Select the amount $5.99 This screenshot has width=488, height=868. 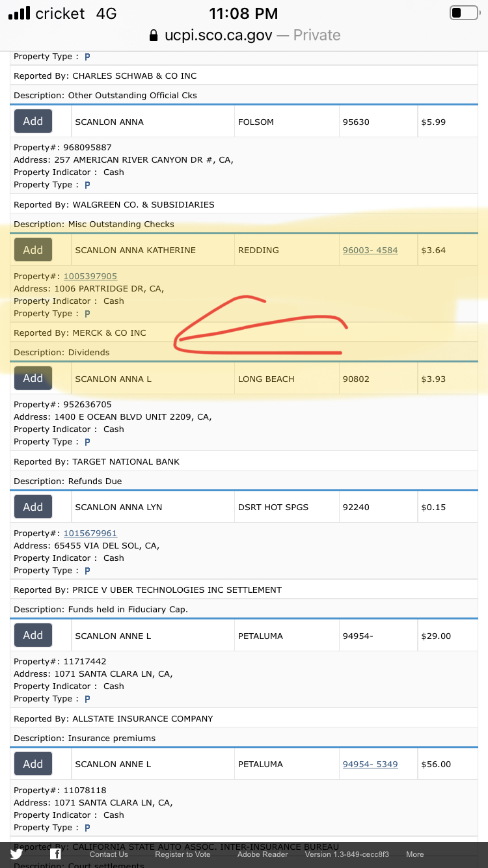[x=433, y=122]
